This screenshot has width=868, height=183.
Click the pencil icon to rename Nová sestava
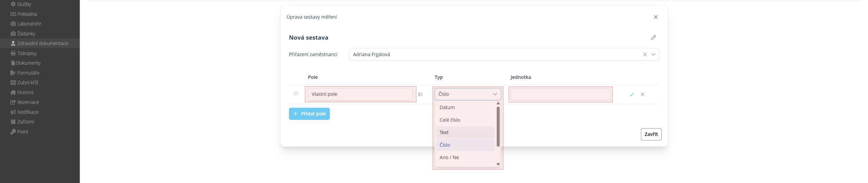pyautogui.click(x=653, y=38)
